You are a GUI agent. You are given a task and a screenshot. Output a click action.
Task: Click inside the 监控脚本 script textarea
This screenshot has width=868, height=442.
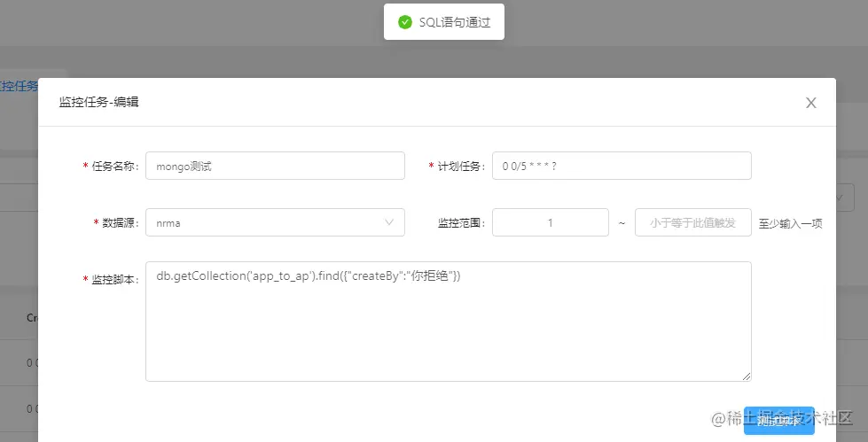tap(449, 322)
